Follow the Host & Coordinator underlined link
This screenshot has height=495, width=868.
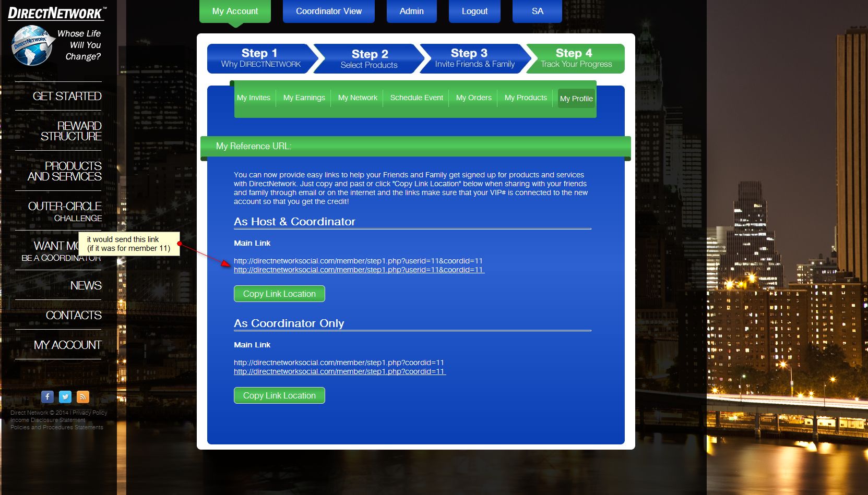pos(359,270)
